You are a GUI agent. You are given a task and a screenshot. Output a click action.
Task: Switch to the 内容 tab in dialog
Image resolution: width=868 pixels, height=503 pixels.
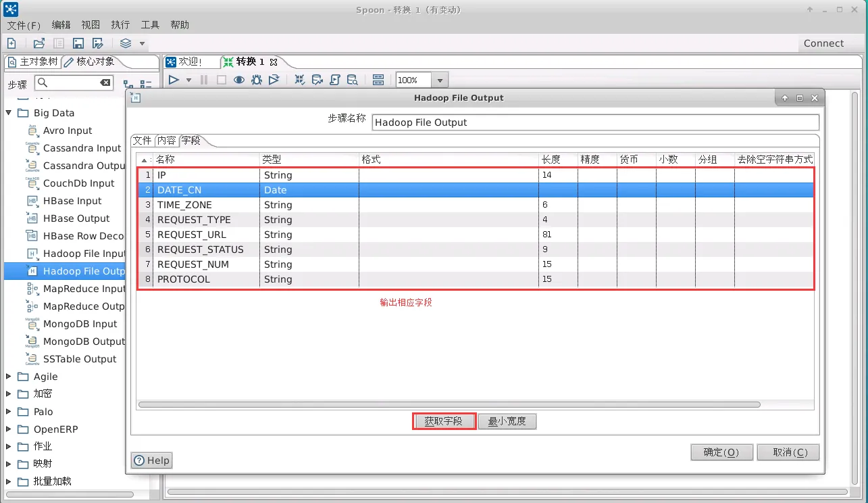167,141
